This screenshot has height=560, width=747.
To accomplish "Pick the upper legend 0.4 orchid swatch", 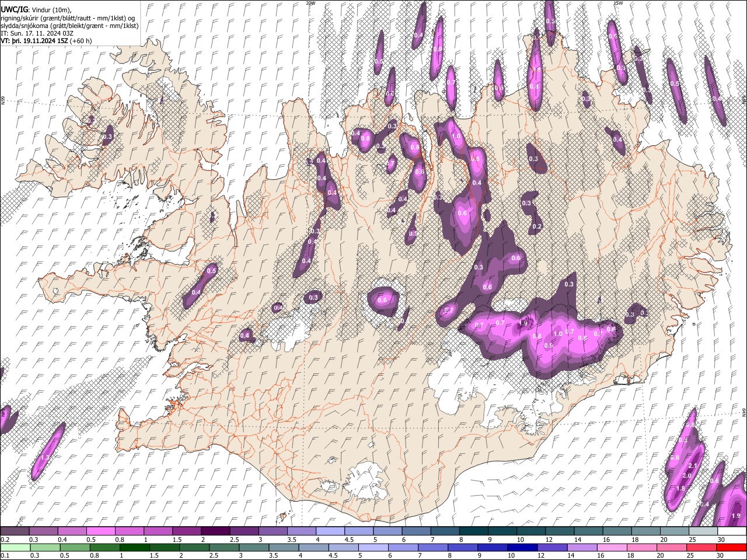I will pos(72,531).
